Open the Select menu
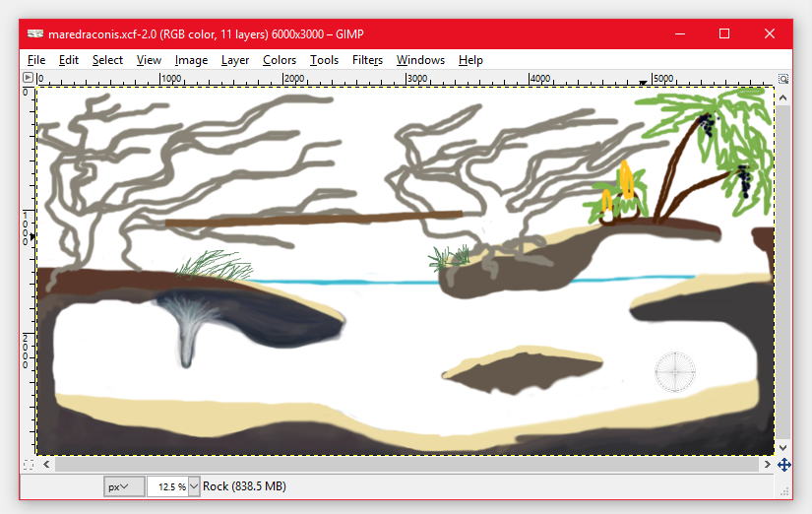This screenshot has height=514, width=812. (107, 60)
